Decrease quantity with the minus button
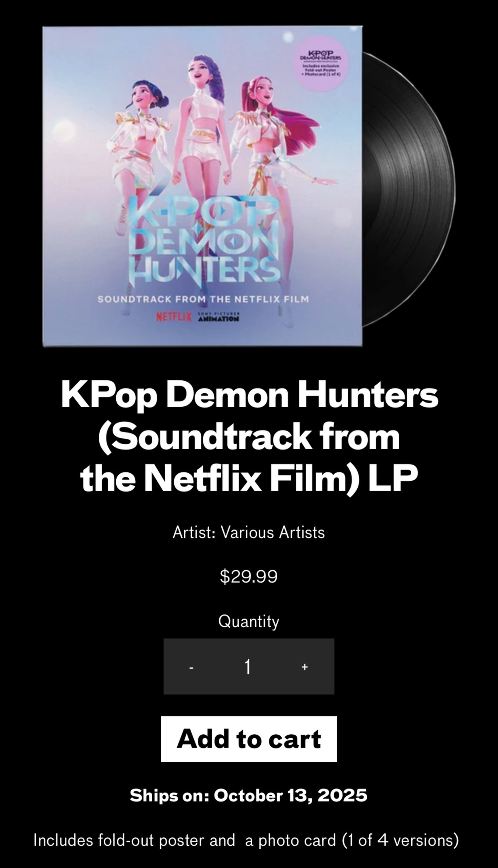 point(191,667)
